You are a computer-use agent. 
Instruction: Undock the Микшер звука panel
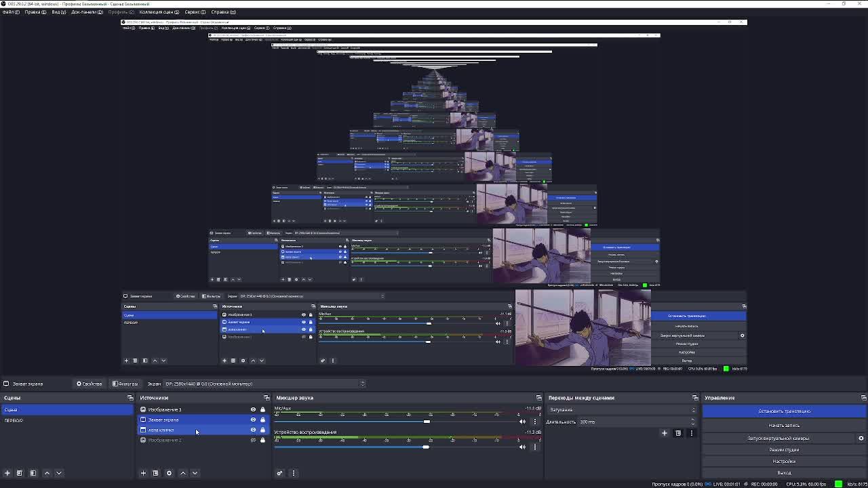539,398
